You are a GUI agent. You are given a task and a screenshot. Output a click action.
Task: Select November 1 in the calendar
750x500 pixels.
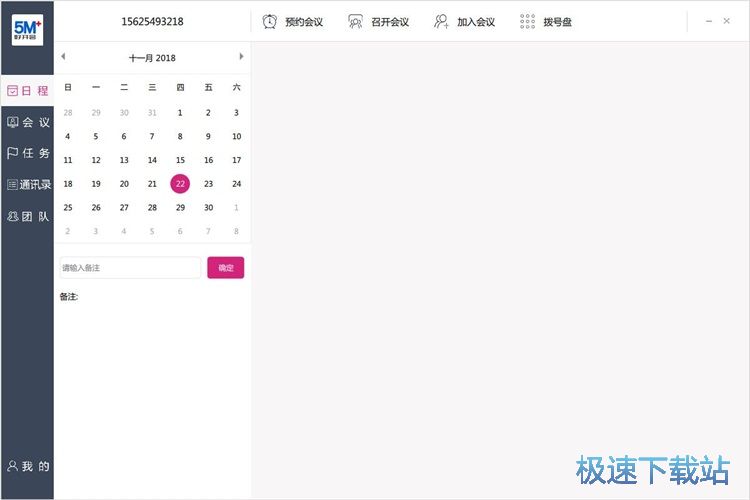[180, 113]
